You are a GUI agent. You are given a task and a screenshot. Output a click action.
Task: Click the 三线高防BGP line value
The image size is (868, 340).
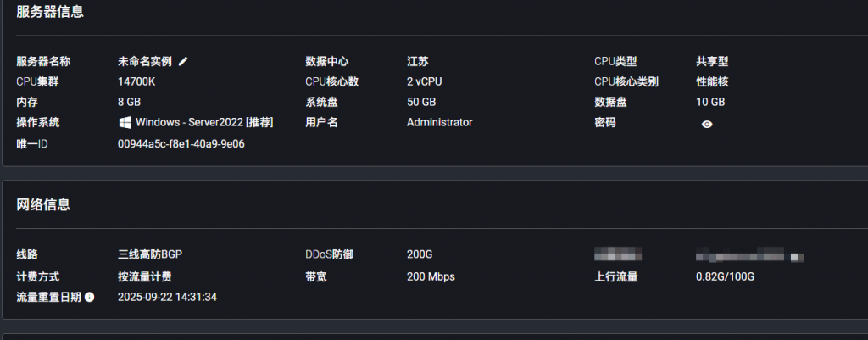(x=150, y=254)
